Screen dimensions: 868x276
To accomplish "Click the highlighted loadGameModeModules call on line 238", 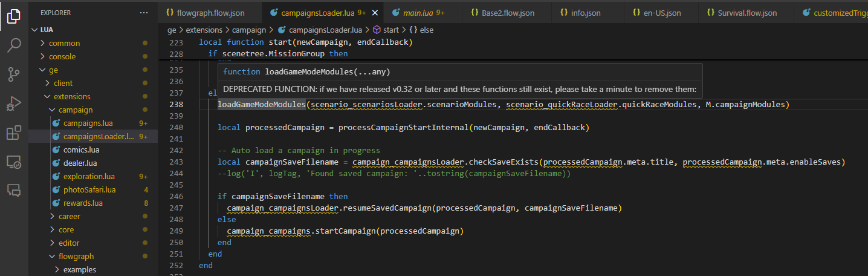I will click(x=261, y=105).
